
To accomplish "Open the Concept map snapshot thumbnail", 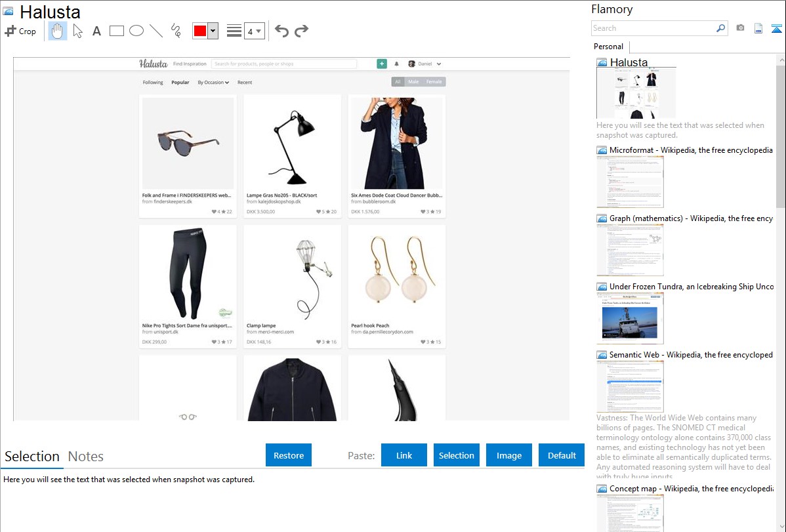I will pyautogui.click(x=630, y=513).
